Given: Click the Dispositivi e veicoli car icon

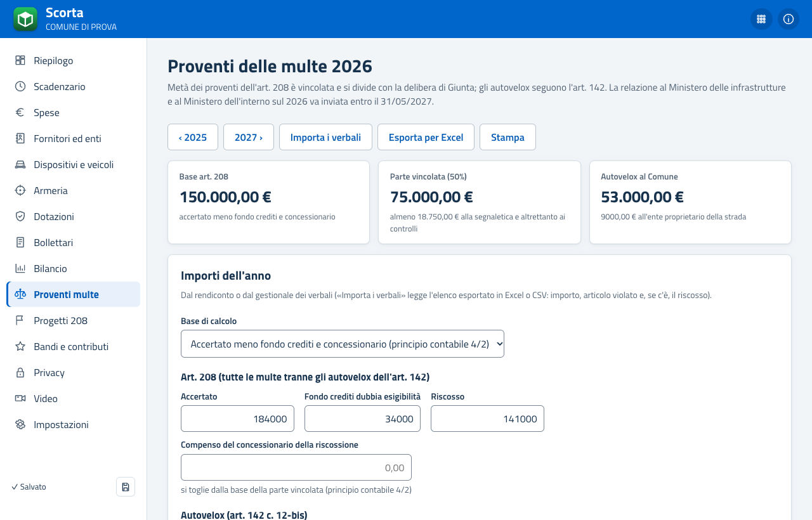Looking at the screenshot, I should point(20,164).
